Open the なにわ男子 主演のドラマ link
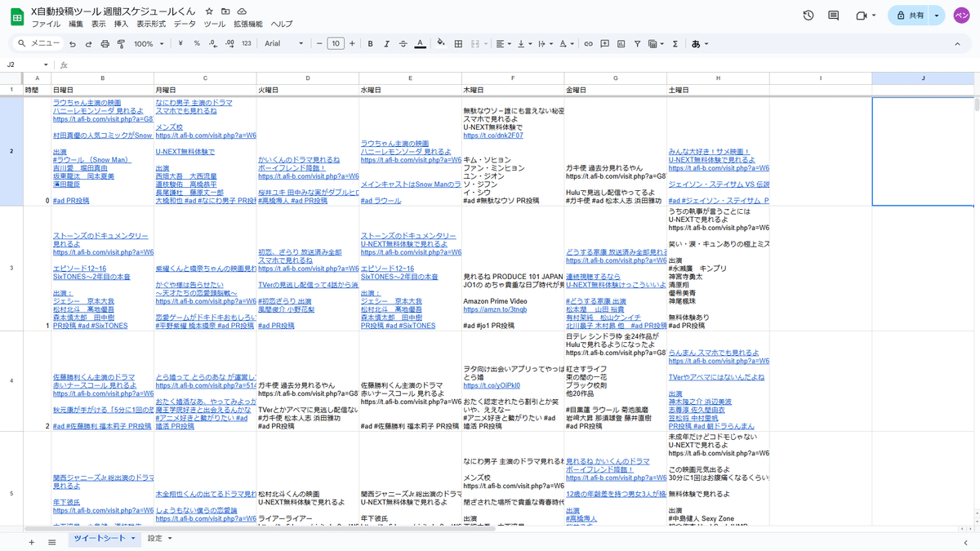Image resolution: width=980 pixels, height=551 pixels. pyautogui.click(x=194, y=102)
